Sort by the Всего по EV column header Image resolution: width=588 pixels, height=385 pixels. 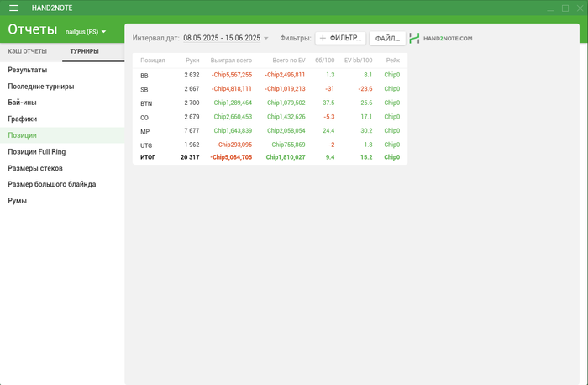[x=289, y=61]
